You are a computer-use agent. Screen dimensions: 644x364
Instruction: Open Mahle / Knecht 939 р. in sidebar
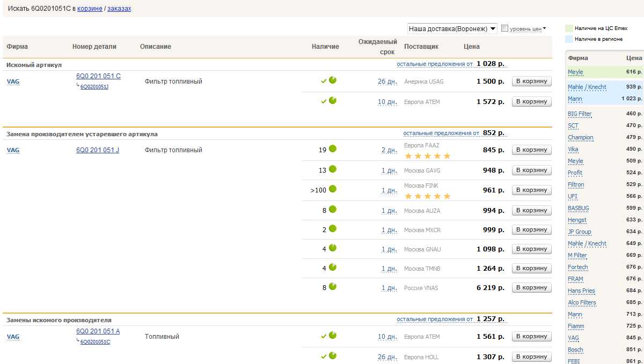pos(587,87)
